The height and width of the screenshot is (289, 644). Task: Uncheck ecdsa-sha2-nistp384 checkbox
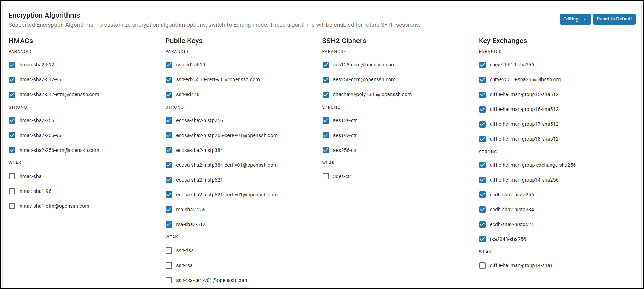coord(169,150)
